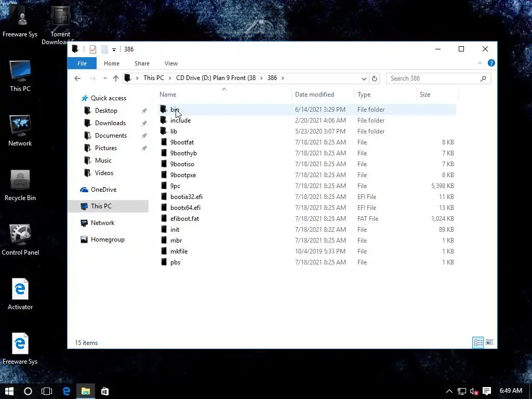Switch to Details view button in status bar
Image resolution: width=532 pixels, height=399 pixels.
pos(478,342)
